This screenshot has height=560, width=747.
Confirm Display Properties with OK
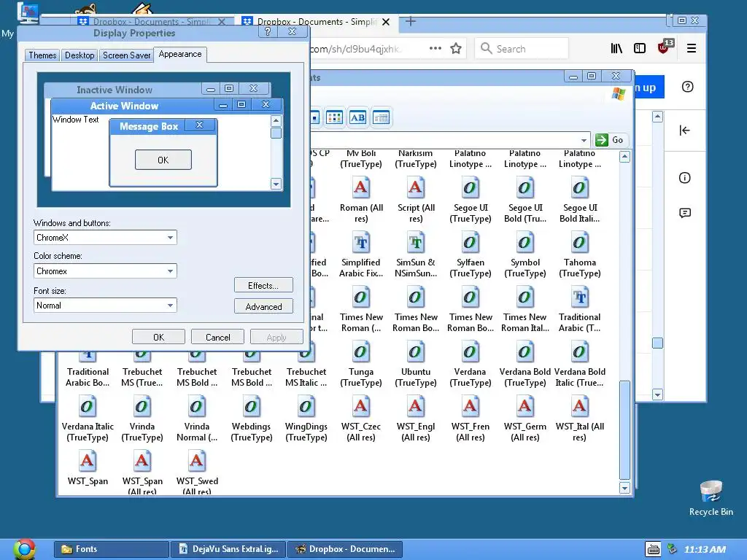pos(158,337)
